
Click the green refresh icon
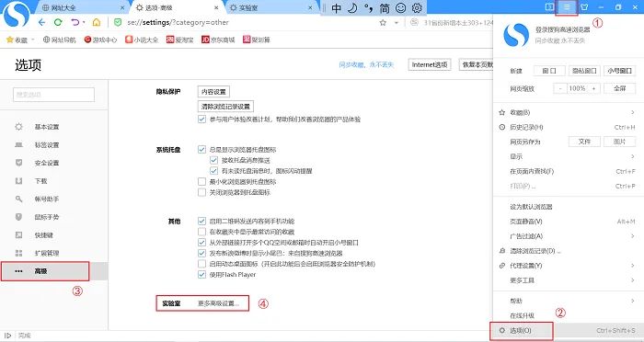(x=58, y=22)
